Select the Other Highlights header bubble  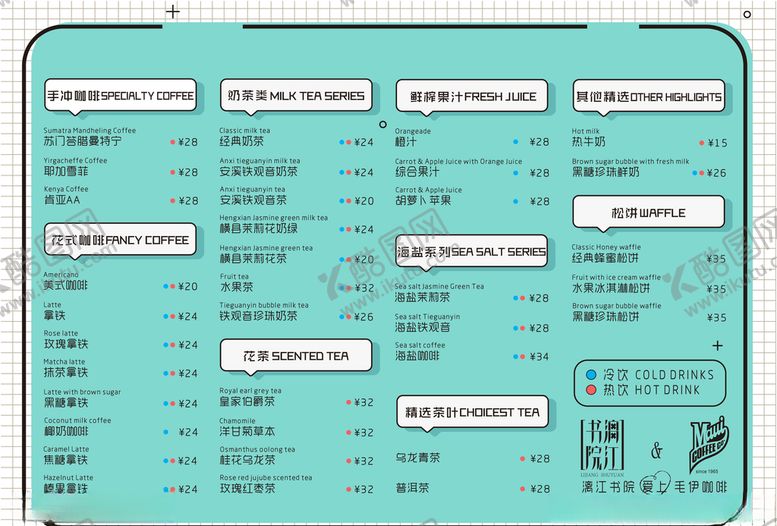pos(649,96)
